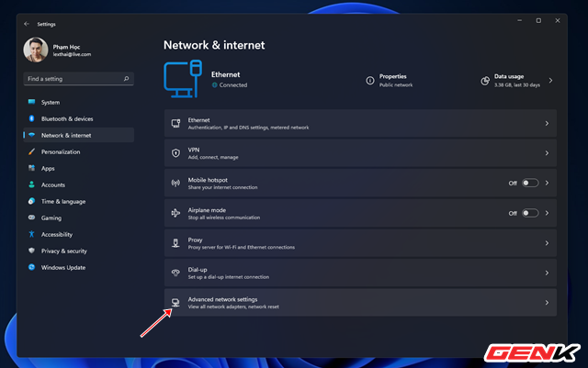Click the Proxy server icon

tap(175, 243)
